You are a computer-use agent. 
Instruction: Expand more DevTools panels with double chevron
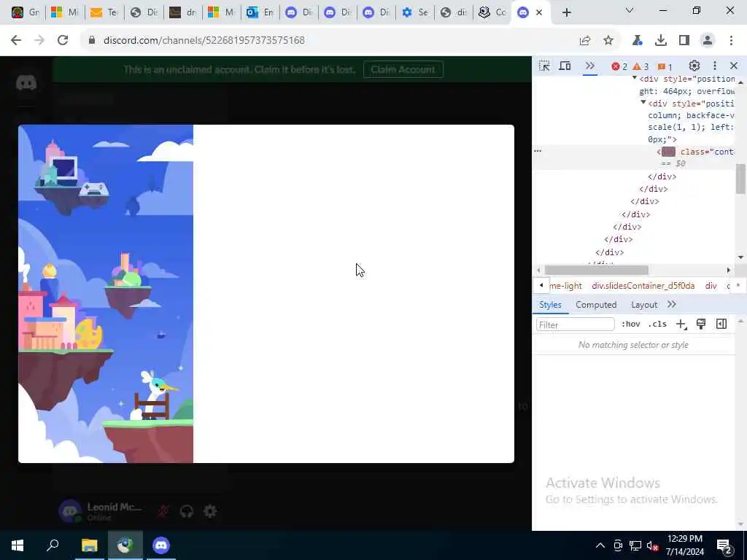click(589, 66)
